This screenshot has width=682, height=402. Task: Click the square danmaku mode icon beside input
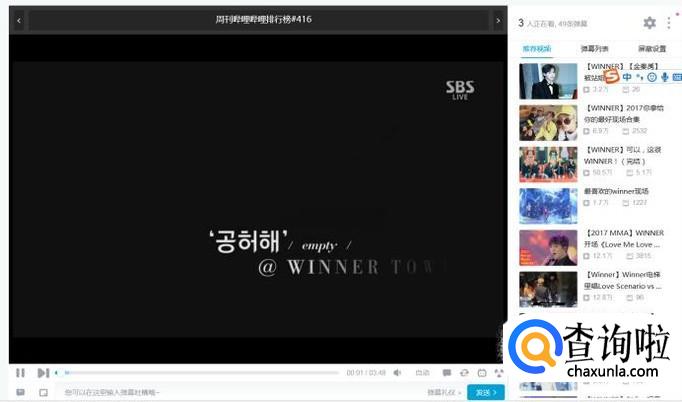point(43,392)
